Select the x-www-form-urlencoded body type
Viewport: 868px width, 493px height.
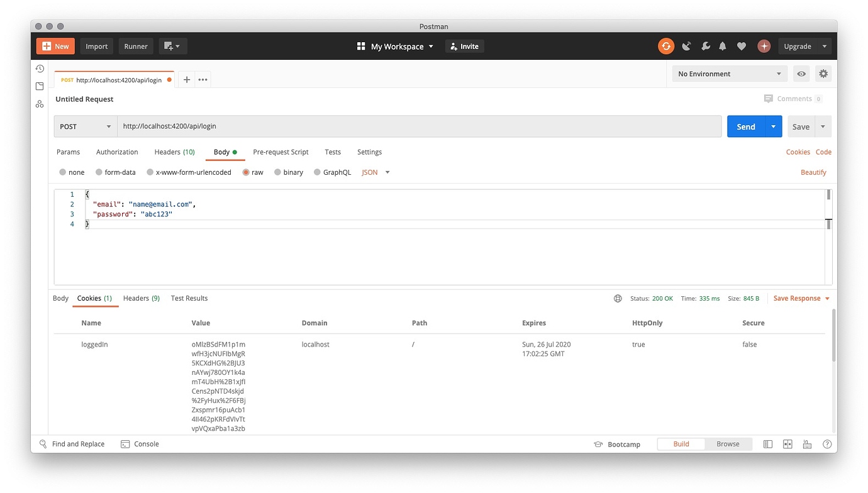(189, 172)
